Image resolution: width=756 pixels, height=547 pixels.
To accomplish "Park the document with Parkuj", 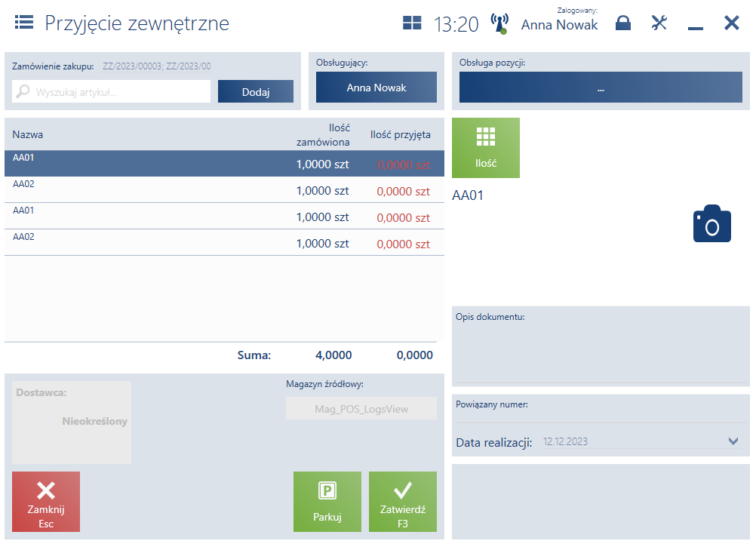I will tap(327, 502).
